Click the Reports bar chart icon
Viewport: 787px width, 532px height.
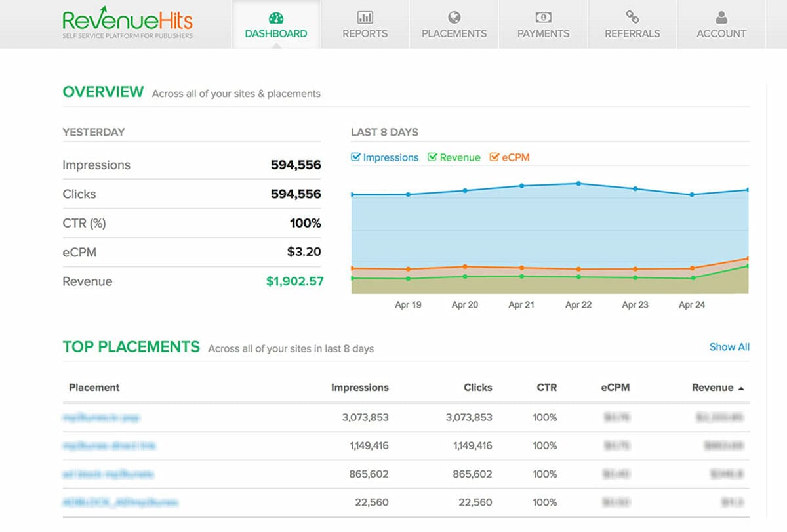[365, 18]
